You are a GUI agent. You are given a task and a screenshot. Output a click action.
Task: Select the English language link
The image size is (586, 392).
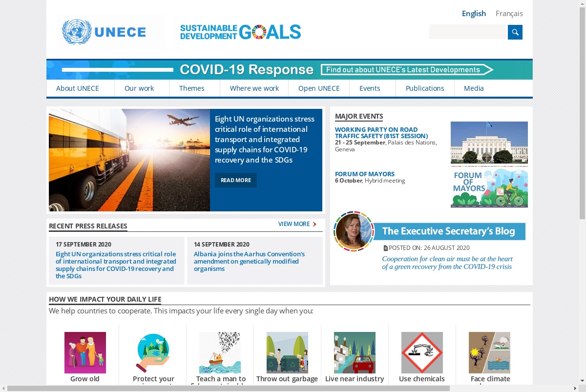[474, 14]
